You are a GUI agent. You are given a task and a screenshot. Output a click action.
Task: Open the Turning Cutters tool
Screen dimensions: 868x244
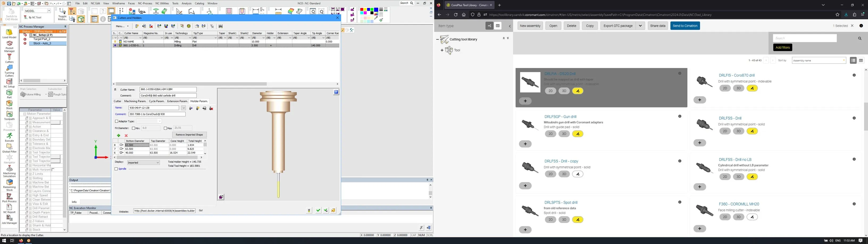9,68
